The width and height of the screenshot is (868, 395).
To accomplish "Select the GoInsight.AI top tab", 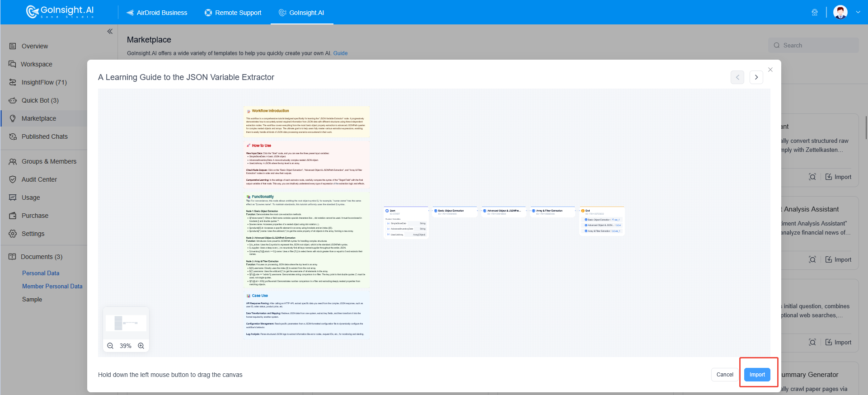I will coord(301,13).
